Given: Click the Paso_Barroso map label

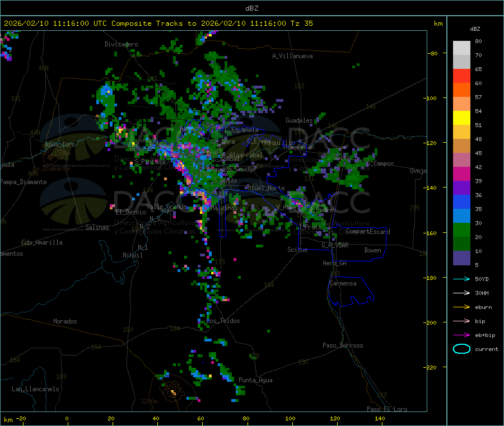Looking at the screenshot, I should point(343,345).
